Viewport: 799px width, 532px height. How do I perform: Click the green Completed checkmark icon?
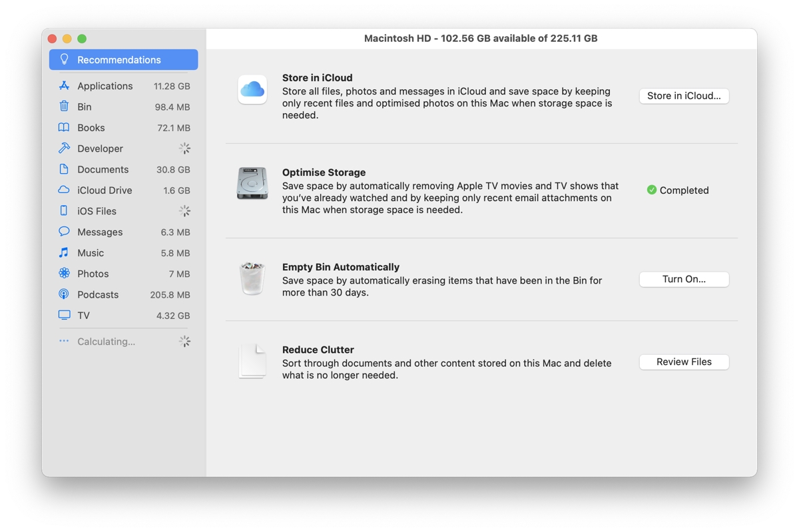pos(652,190)
